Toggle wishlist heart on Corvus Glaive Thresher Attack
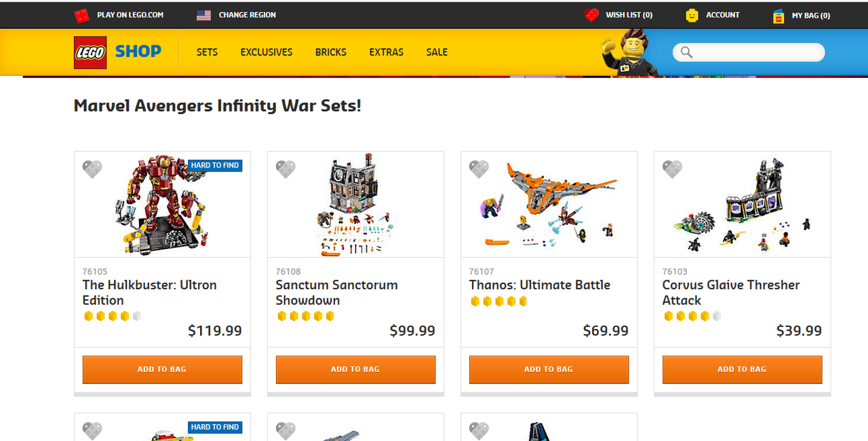The width and height of the screenshot is (868, 441). pos(672,169)
